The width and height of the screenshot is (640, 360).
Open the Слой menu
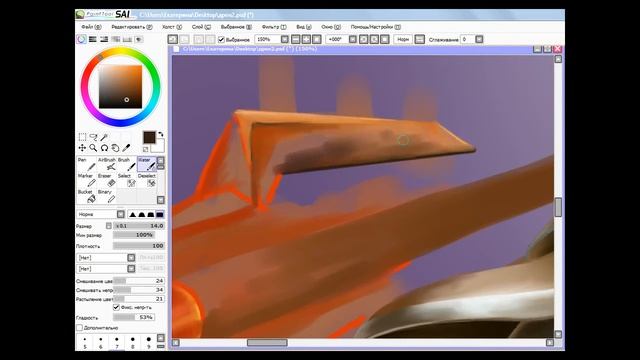tap(201, 27)
